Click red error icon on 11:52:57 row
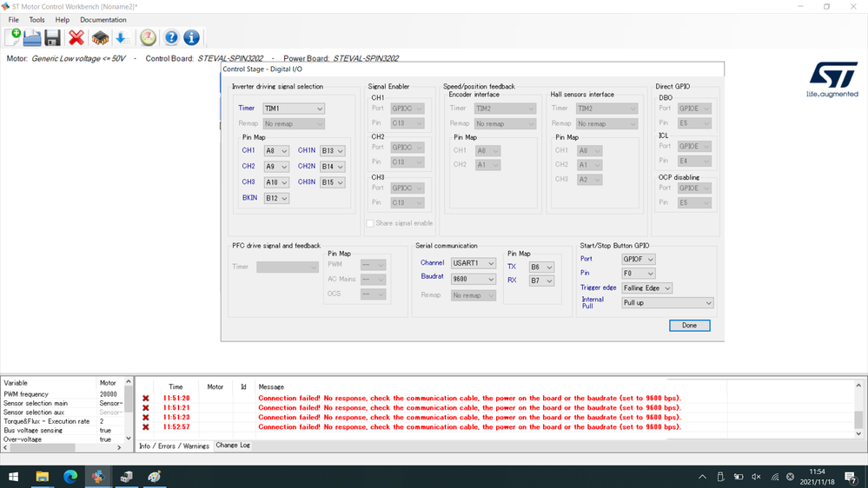 [146, 427]
